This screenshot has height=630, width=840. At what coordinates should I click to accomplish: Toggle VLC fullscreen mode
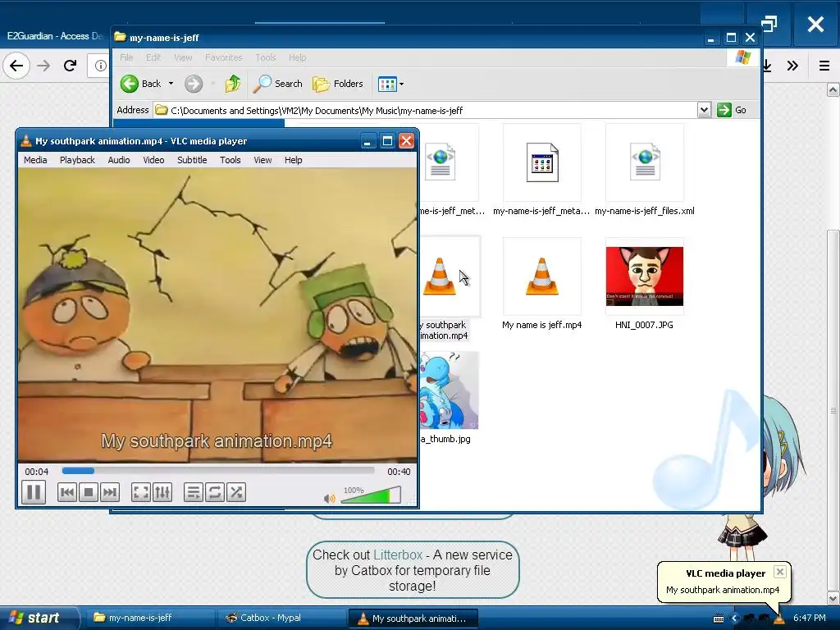[141, 492]
